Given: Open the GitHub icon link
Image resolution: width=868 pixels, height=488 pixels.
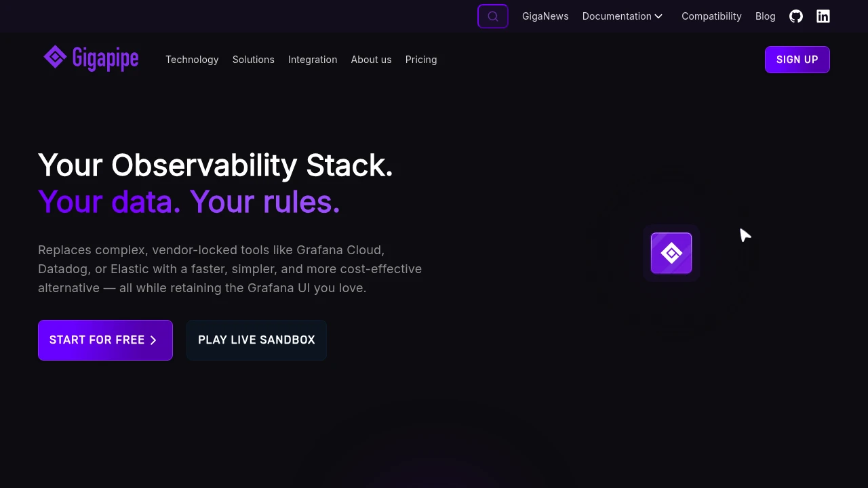Looking at the screenshot, I should pos(796,16).
